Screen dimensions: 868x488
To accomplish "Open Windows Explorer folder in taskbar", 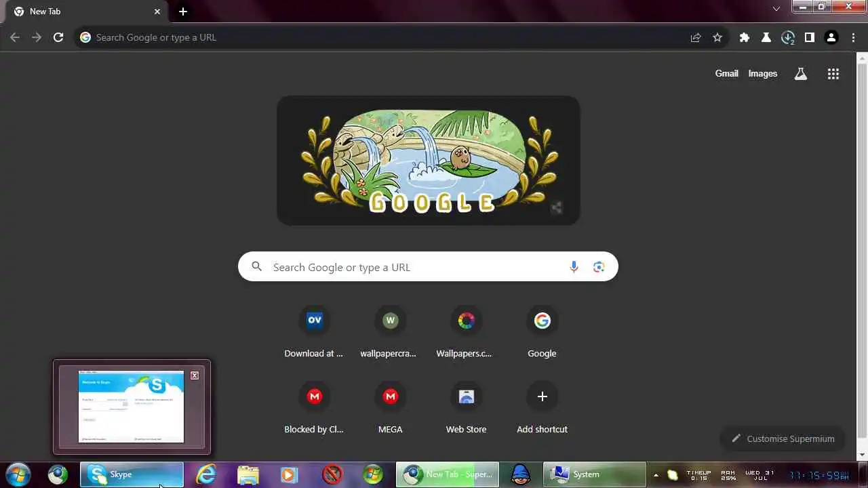I will [248, 474].
